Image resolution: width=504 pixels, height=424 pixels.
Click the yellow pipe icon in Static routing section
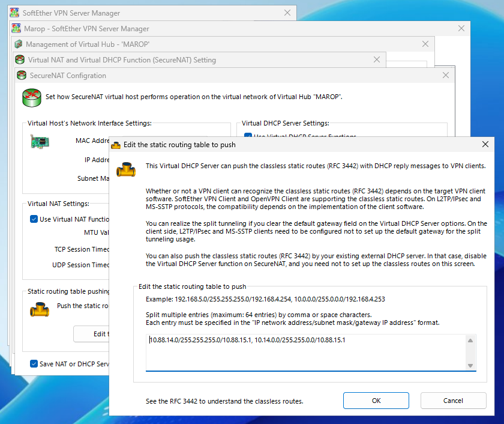pos(40,309)
